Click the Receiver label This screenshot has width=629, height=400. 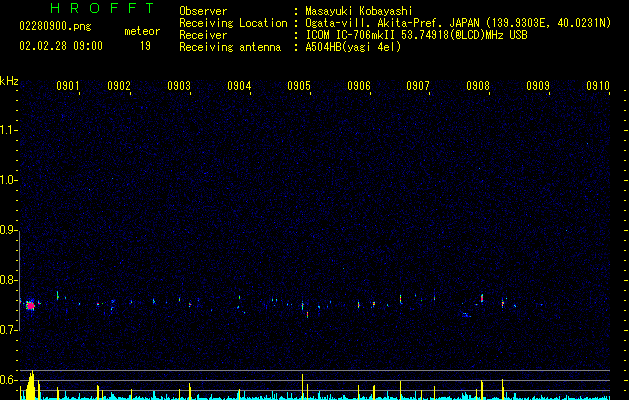tap(203, 35)
